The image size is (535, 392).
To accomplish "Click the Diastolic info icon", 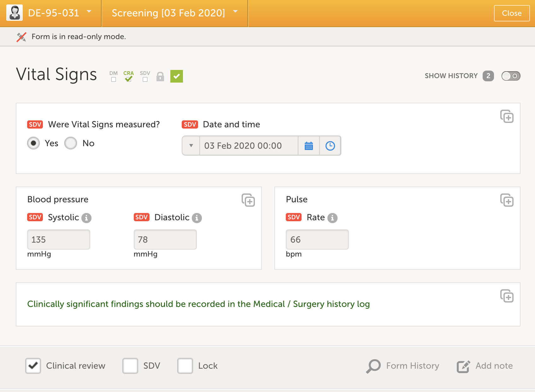I will (197, 218).
